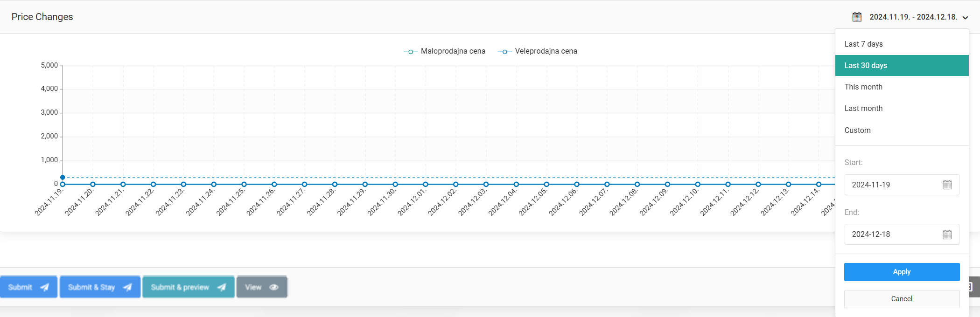Collapse the date range dropdown chevron
Image resolution: width=980 pixels, height=317 pixels.
[x=966, y=18]
